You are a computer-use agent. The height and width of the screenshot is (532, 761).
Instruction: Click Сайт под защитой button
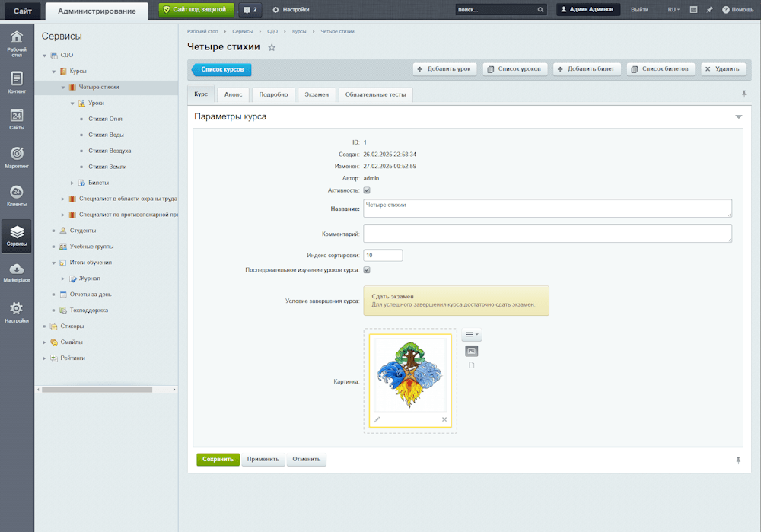(x=196, y=10)
